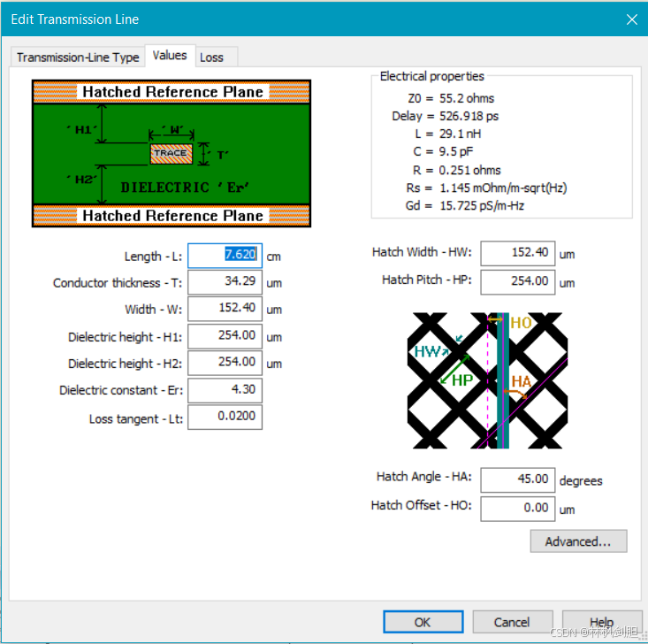The height and width of the screenshot is (644, 648).
Task: Click the 'Length - L:' label
Action: click(x=153, y=257)
